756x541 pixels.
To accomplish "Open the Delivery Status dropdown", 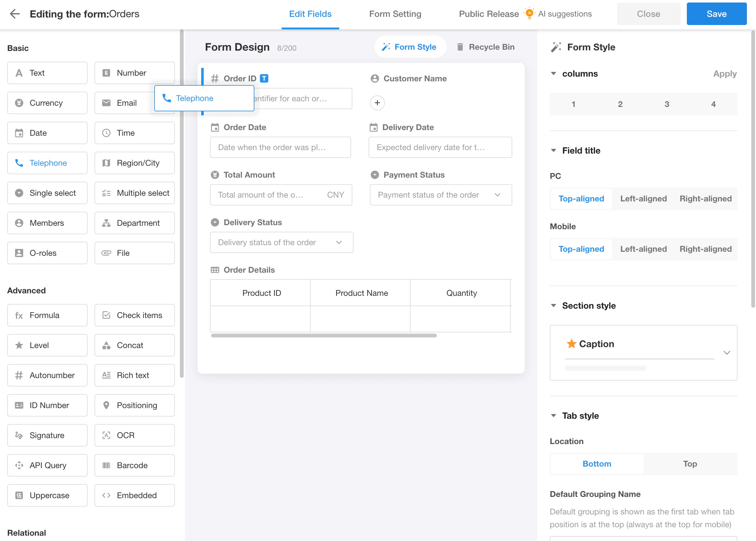I will (281, 242).
